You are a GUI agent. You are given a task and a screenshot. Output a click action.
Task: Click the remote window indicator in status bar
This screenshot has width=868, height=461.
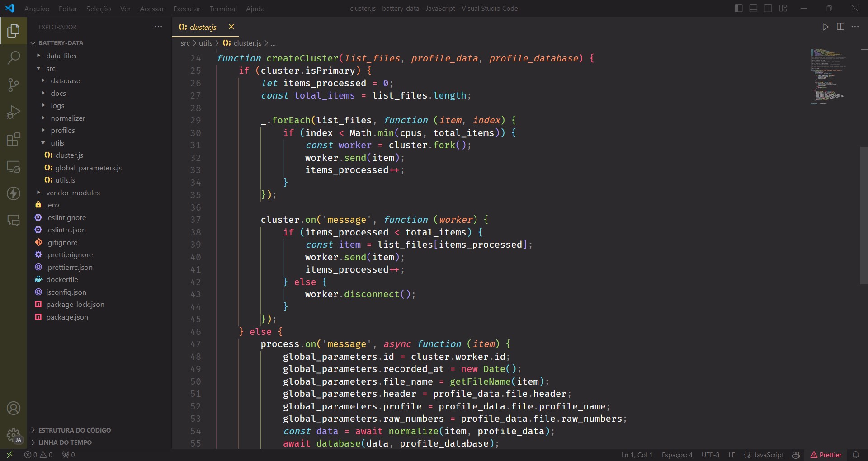coord(9,455)
